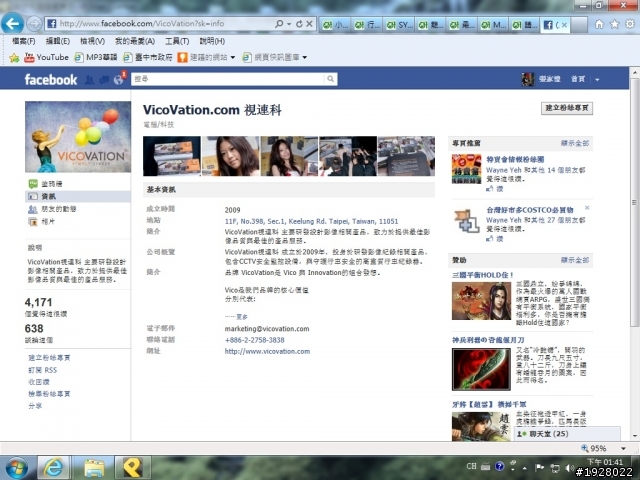Open Facebook notifications globe icon

pyautogui.click(x=119, y=80)
